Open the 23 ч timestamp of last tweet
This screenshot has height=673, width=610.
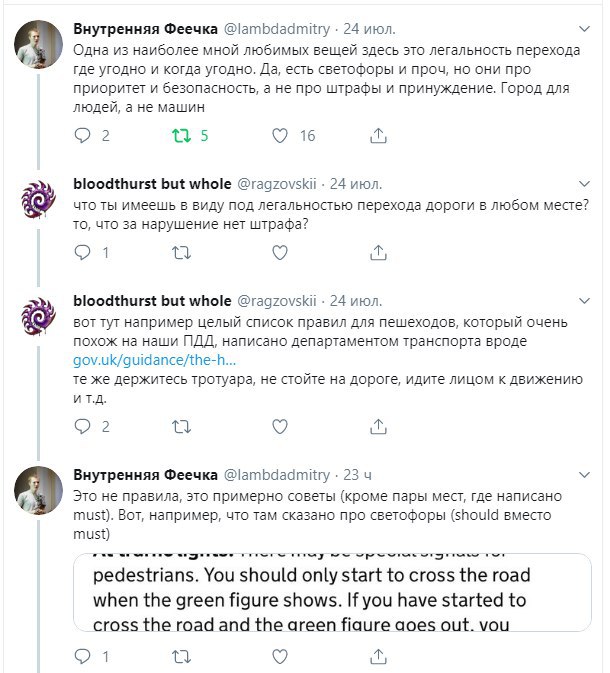pyautogui.click(x=357, y=475)
